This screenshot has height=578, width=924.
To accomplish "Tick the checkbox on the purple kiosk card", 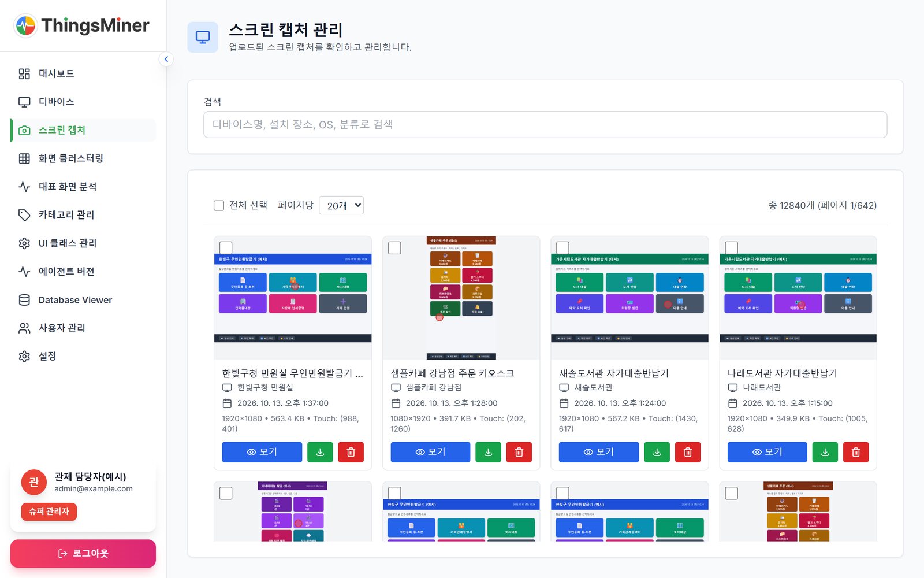I will pos(226,493).
